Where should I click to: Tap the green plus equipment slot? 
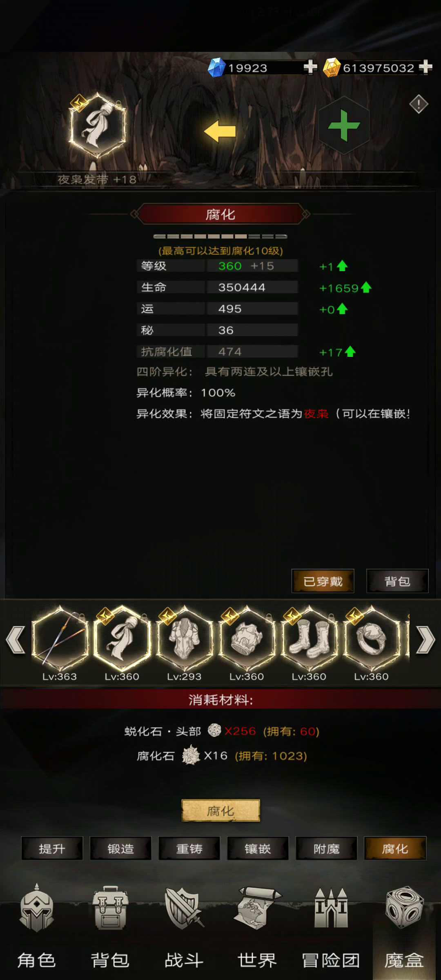[x=344, y=126]
